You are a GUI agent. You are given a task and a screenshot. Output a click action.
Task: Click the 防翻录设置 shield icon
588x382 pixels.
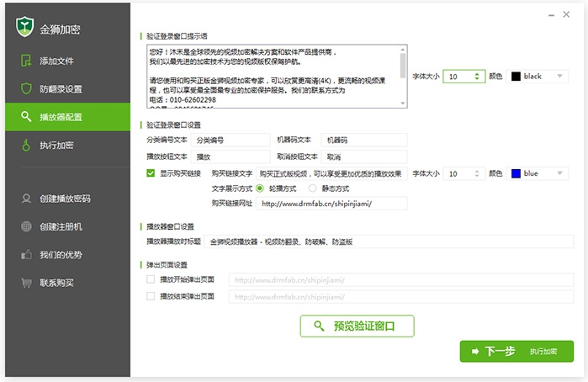click(x=26, y=88)
